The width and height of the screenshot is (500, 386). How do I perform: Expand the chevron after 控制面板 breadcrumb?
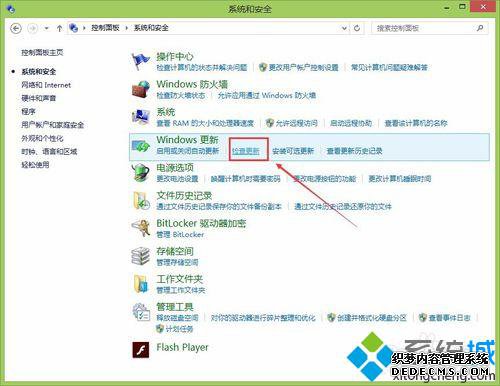pos(127,28)
